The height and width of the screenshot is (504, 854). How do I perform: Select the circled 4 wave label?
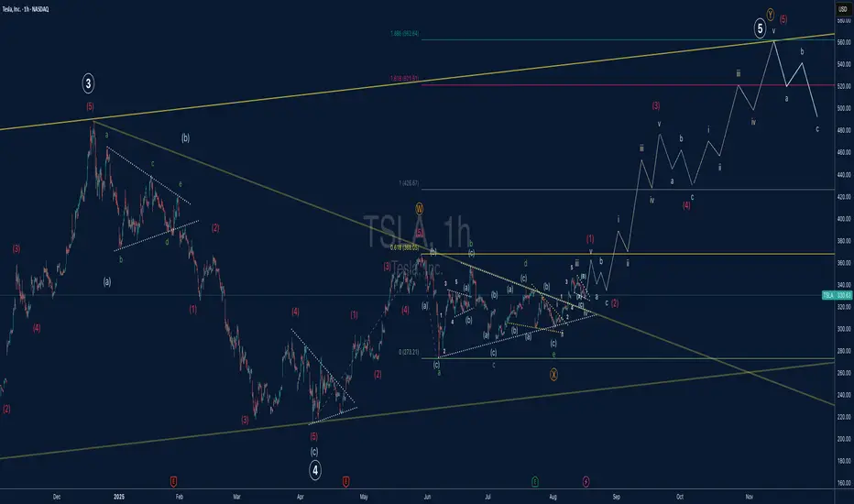coord(315,470)
